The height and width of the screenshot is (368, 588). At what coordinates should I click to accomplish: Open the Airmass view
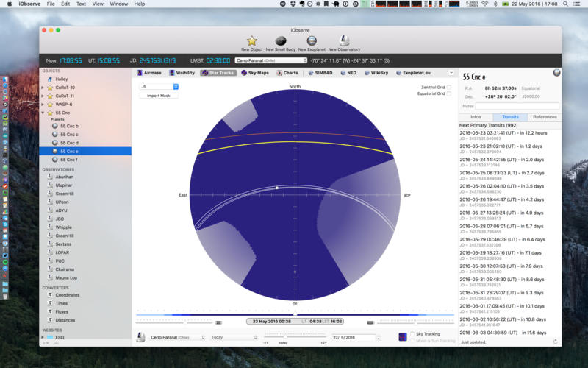tap(151, 73)
